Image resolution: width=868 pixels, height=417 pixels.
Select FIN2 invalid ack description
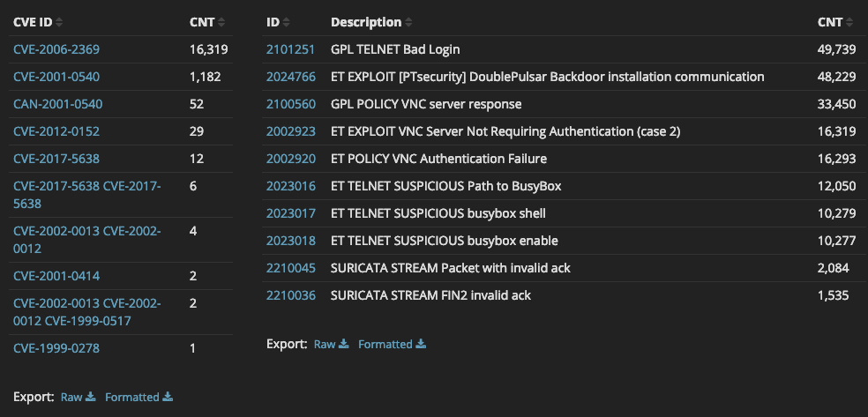430,295
